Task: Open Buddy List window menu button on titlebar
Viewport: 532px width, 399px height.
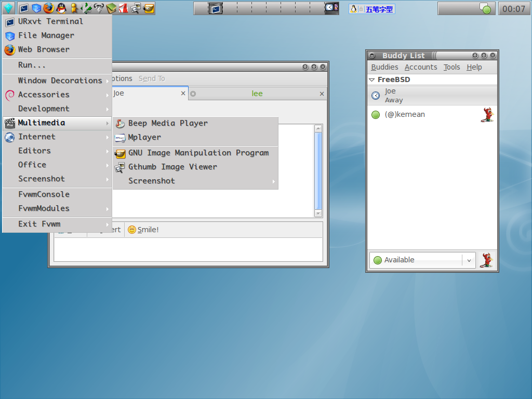Action: pos(372,56)
